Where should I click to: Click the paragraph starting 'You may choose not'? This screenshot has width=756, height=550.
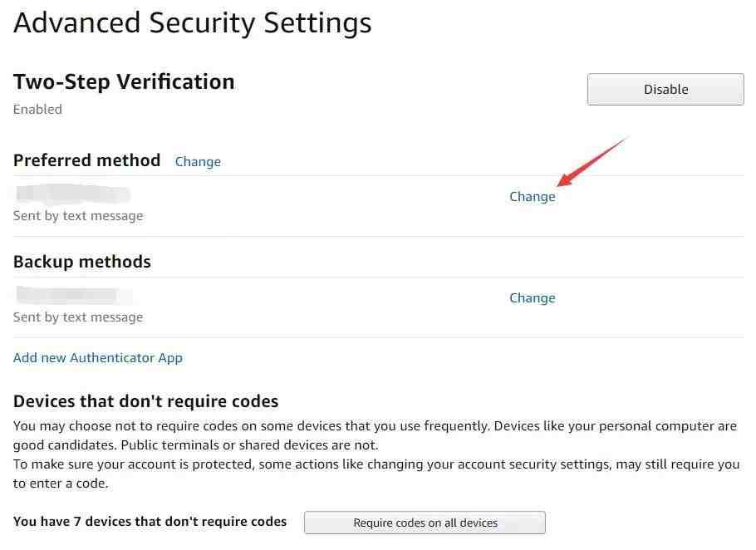tap(376, 435)
